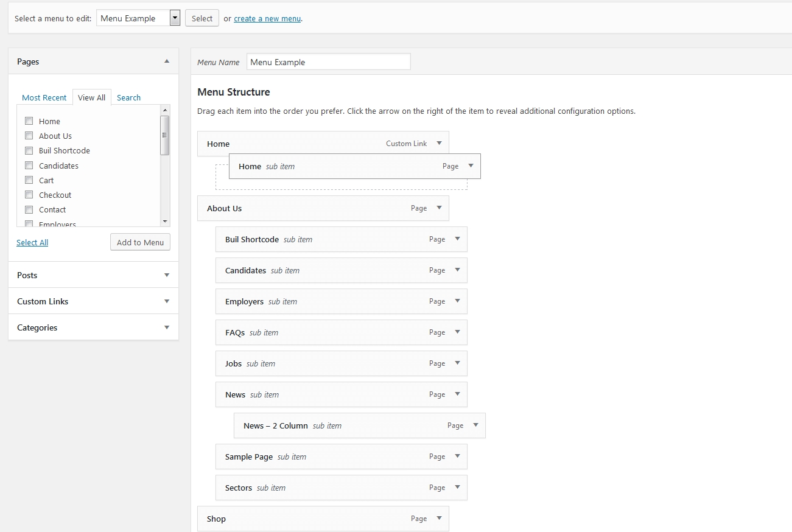Screen dimensions: 792x532
Task: Click the Pages list scrollbar down arrow
Action: (x=165, y=222)
